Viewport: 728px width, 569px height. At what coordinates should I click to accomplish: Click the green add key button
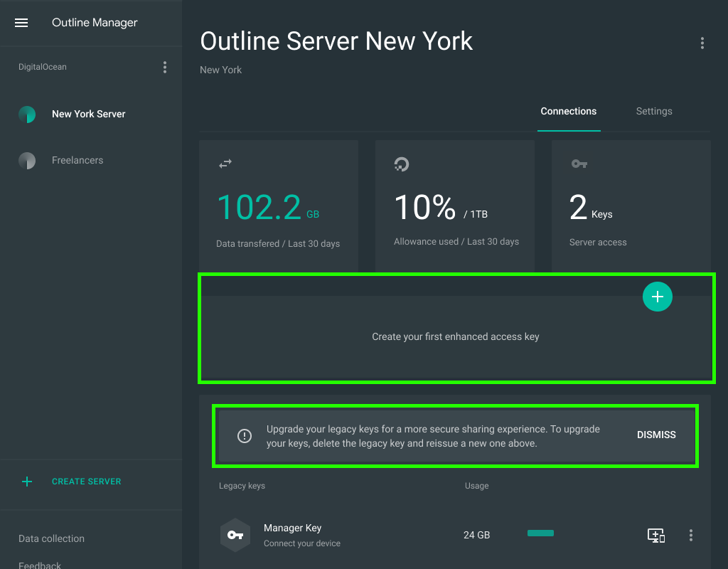[x=657, y=297]
